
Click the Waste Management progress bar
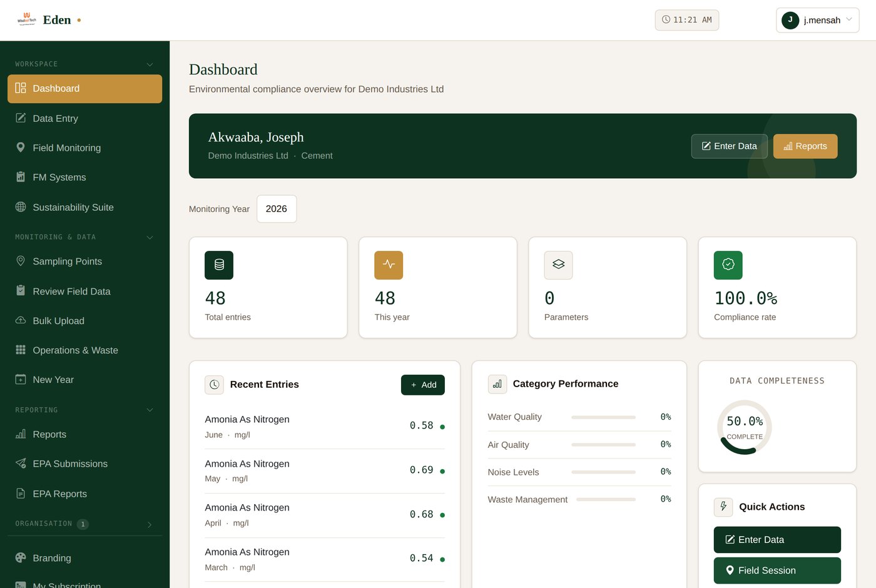click(x=606, y=499)
